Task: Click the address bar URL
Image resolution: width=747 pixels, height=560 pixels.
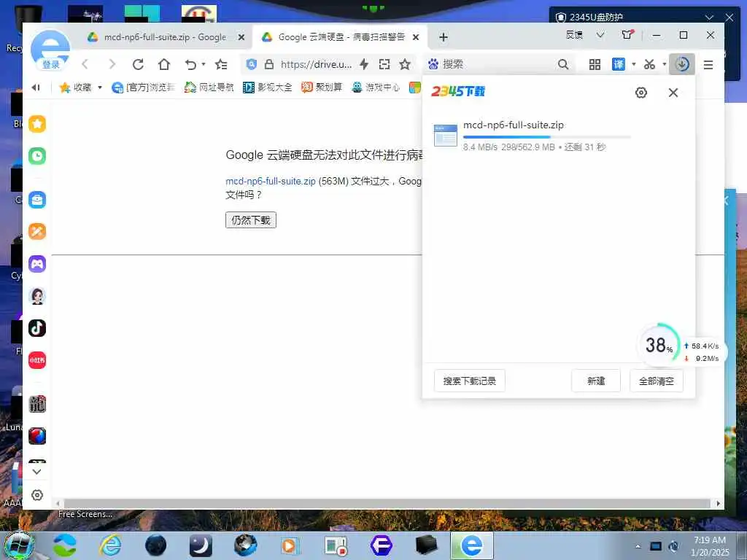Action: [x=317, y=64]
